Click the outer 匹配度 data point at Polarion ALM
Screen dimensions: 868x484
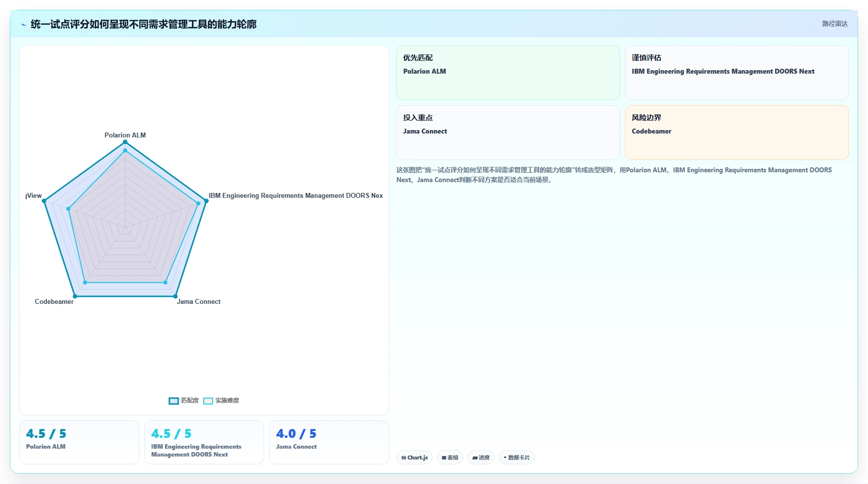point(125,142)
